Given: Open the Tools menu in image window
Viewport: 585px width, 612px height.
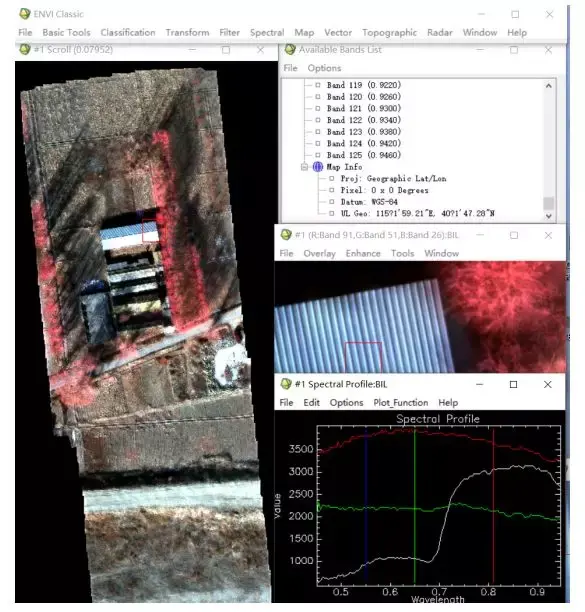Looking at the screenshot, I should [x=402, y=253].
